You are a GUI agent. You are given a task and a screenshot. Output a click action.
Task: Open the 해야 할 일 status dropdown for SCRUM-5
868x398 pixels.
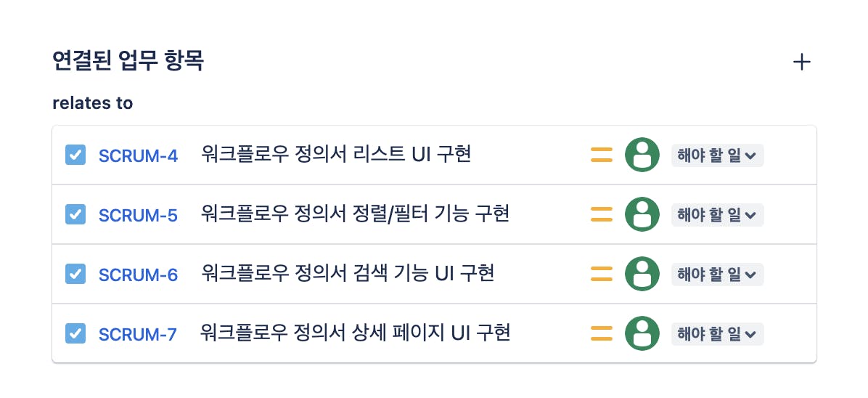click(716, 214)
